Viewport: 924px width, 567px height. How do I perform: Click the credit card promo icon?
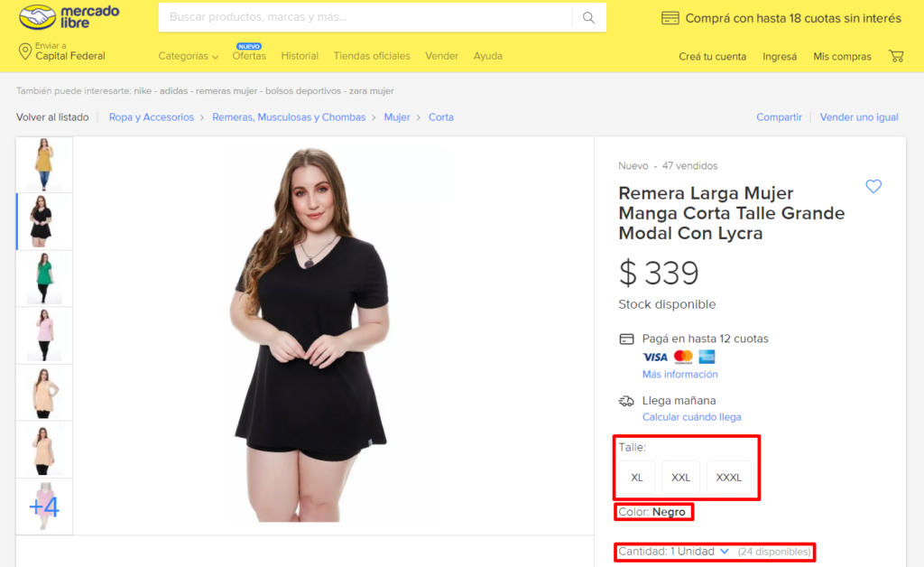(x=670, y=18)
